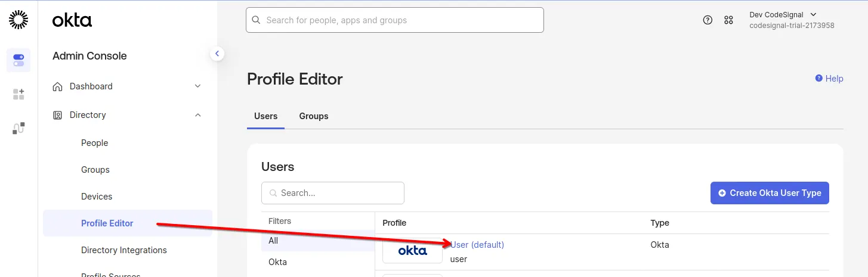
Task: Click the Okta sunburst logo icon
Action: point(18,20)
